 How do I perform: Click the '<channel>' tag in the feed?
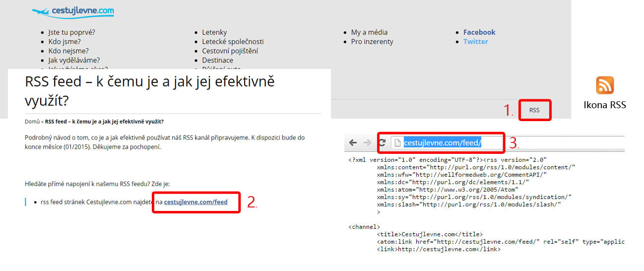point(364,227)
